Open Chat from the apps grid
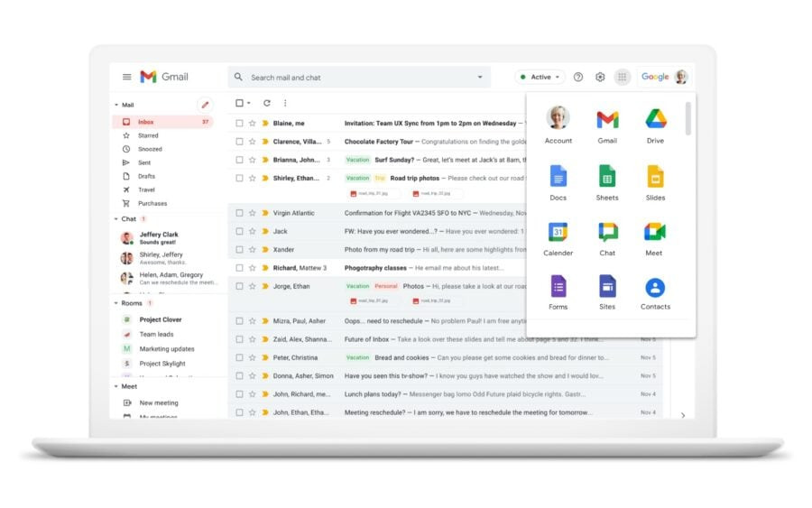The image size is (812, 508). [x=607, y=232]
